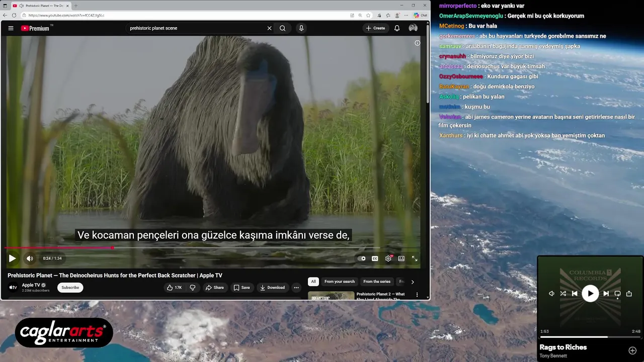Show more filter chips with the arrow
Viewport: 644px width, 362px height.
(x=413, y=282)
